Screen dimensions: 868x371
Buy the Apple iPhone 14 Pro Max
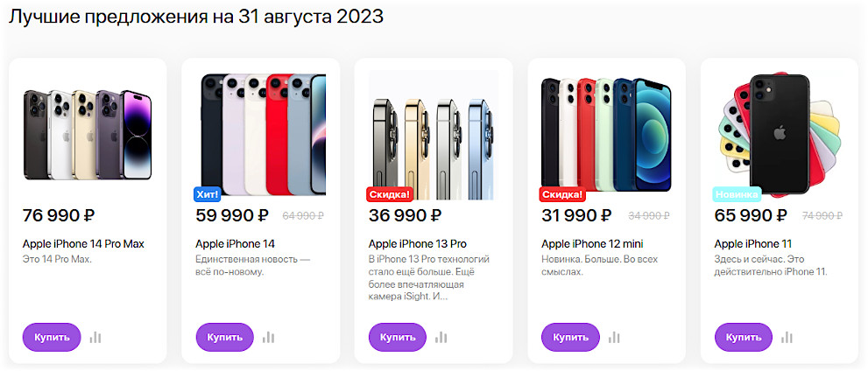click(x=52, y=337)
